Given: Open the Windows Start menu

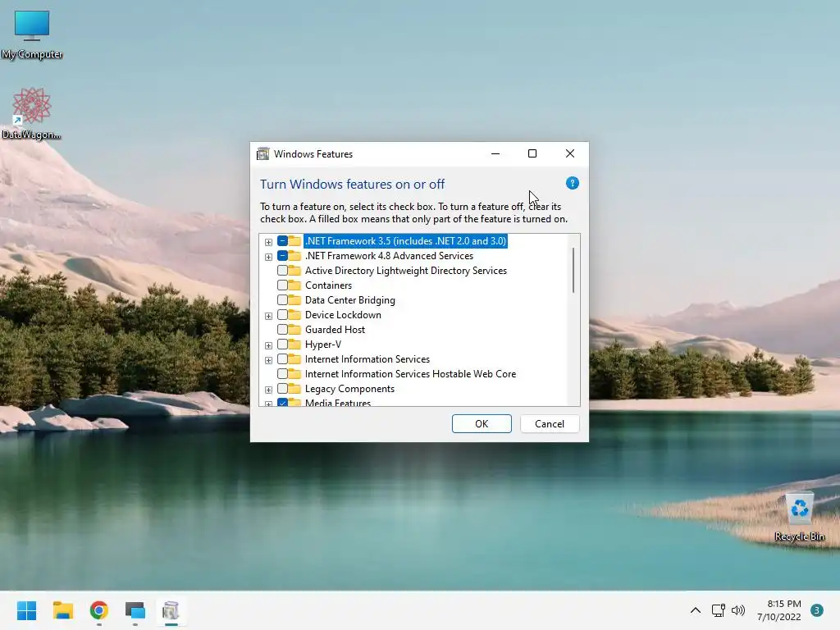Looking at the screenshot, I should [26, 610].
